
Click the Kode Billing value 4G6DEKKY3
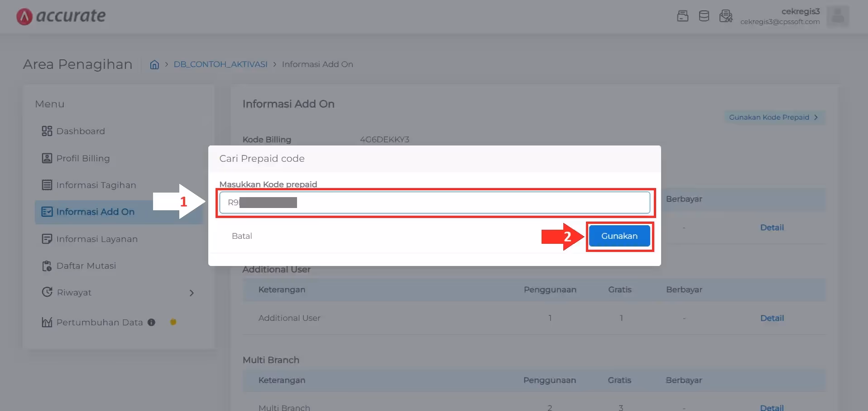(x=384, y=140)
